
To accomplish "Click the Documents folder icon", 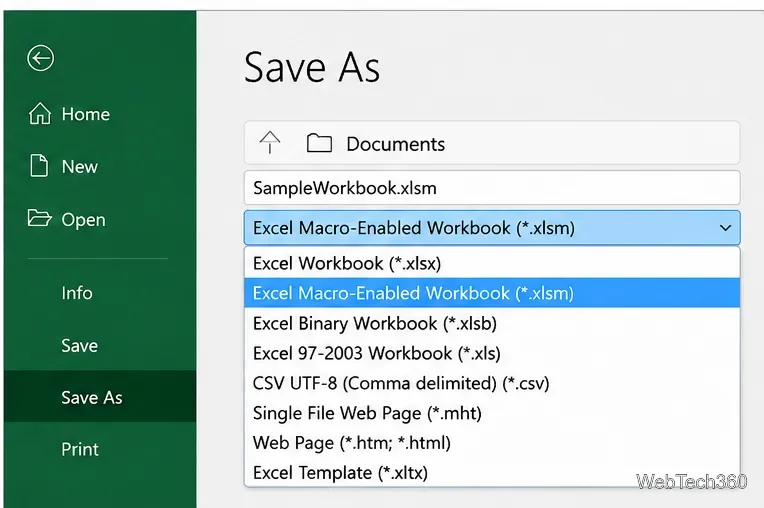I will (x=319, y=143).
